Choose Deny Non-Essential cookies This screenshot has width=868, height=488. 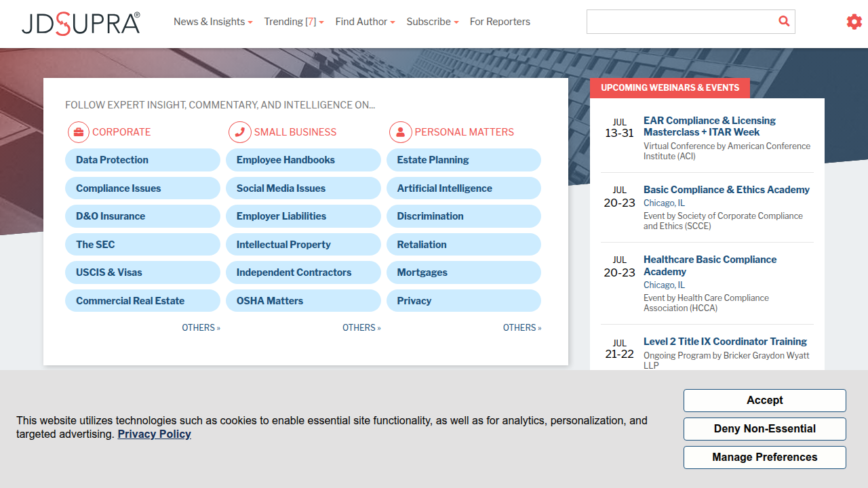pyautogui.click(x=765, y=429)
